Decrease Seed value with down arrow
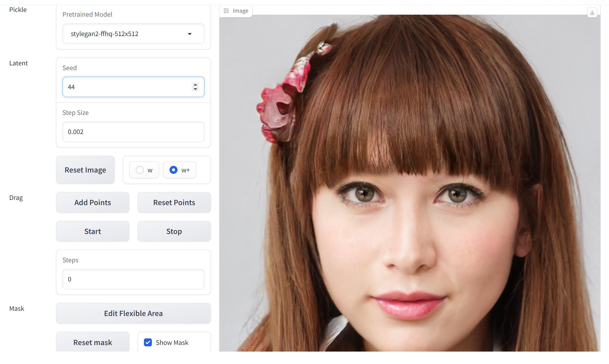Viewport: 609px width, 364px height. click(x=195, y=89)
